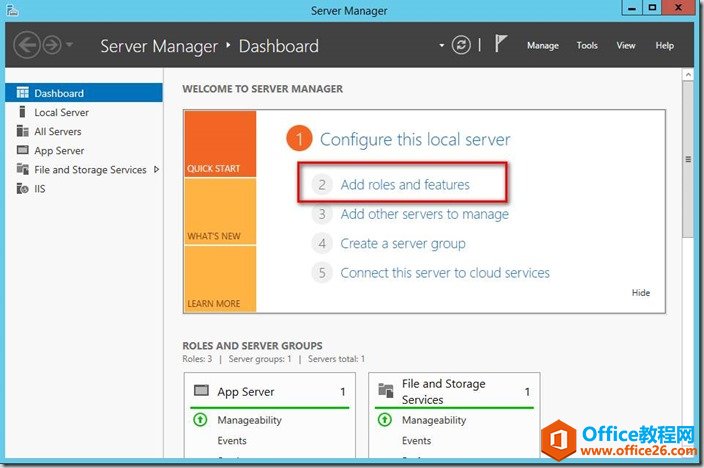Viewport: 704px width, 468px height.
Task: Click the forward navigation arrow
Action: point(52,45)
